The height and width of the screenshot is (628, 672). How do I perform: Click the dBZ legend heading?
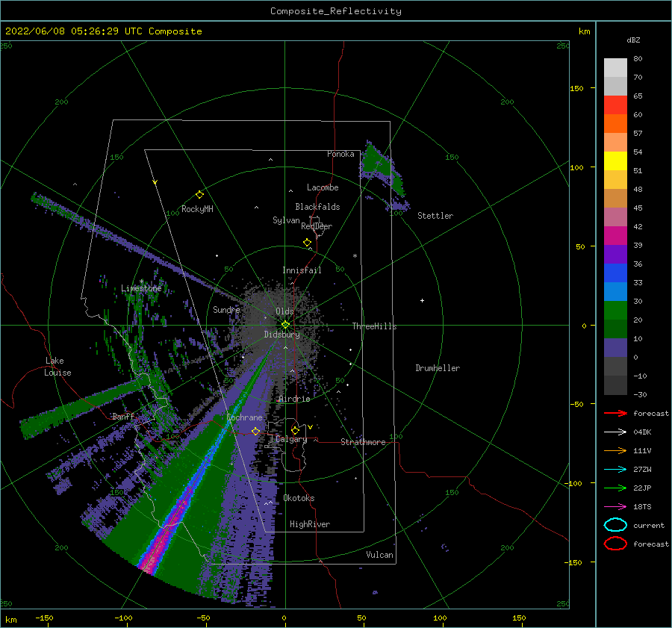pos(633,40)
